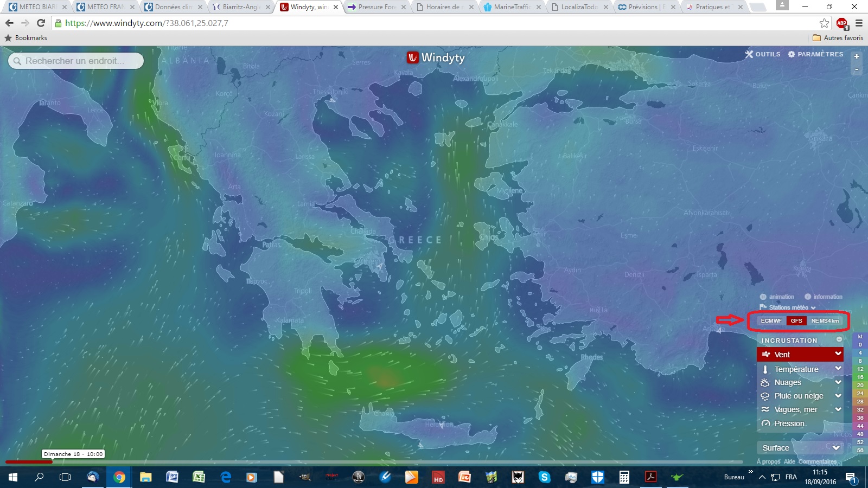The image size is (868, 488).
Task: Zoom in the map with plus button
Action: tap(857, 56)
